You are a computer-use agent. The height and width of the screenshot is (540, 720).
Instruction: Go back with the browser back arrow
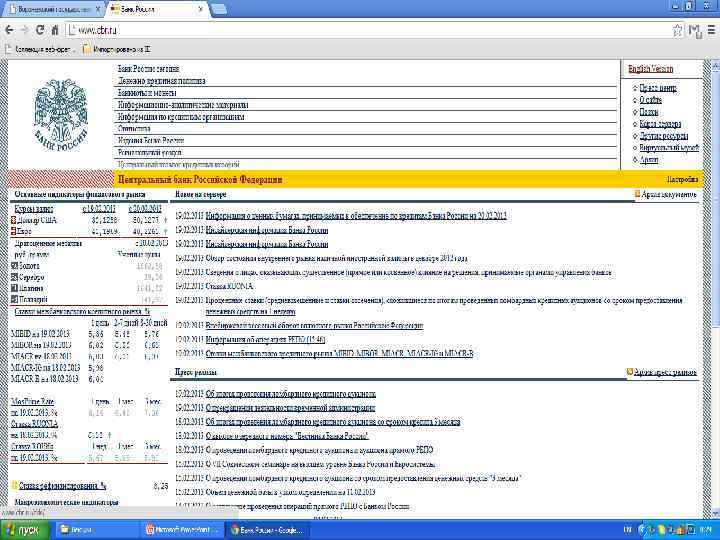(x=9, y=30)
